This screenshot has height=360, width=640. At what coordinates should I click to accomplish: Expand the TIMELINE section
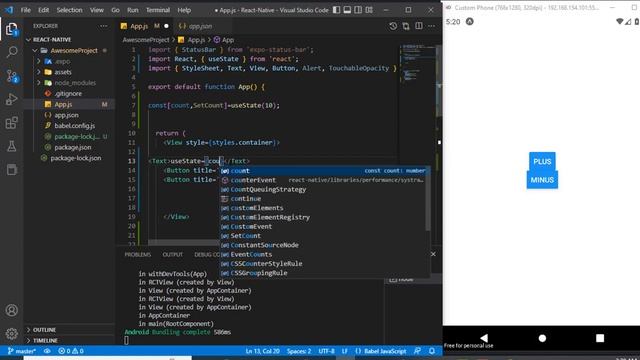click(45, 340)
